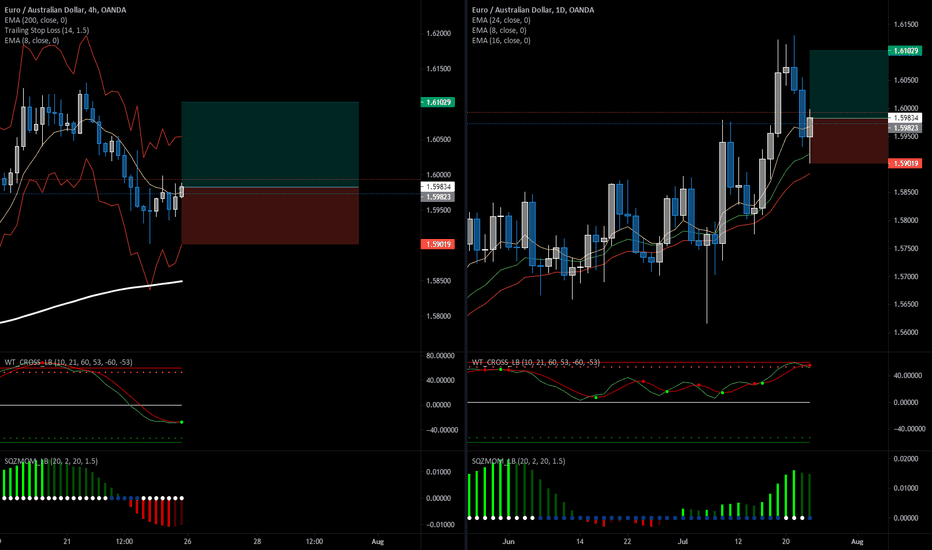This screenshot has width=932, height=550.
Task: Click date 28 on the 4h time axis
Action: tap(257, 542)
